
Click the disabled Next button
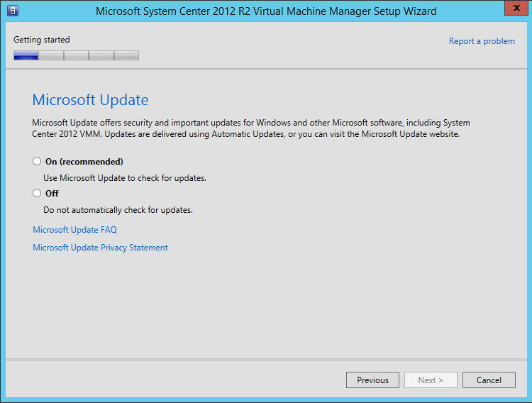click(431, 380)
